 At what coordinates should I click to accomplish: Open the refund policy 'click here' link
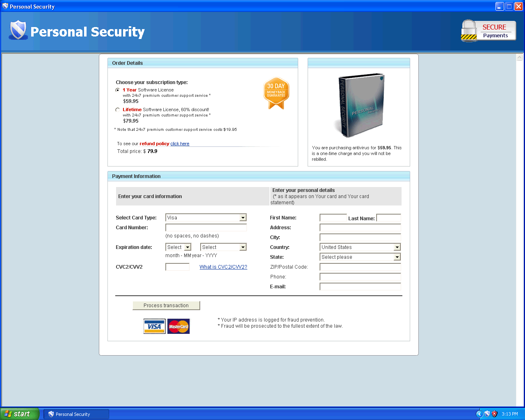point(180,144)
